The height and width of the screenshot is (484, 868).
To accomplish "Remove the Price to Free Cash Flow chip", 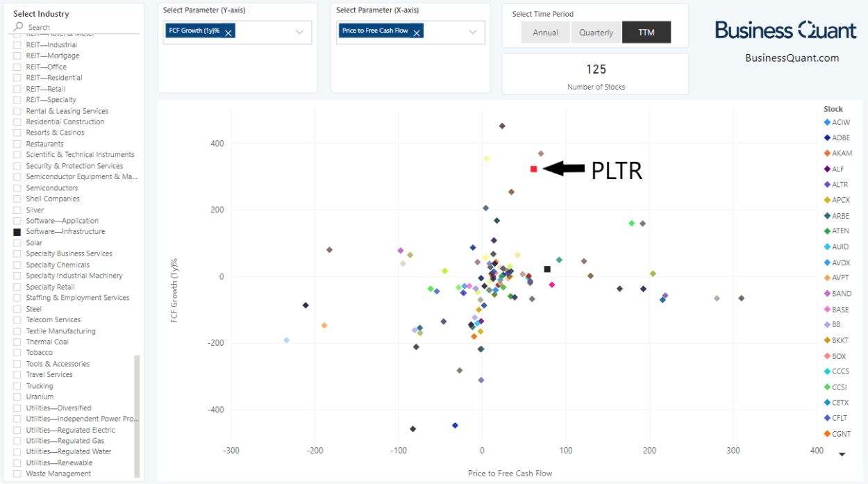I will point(417,33).
